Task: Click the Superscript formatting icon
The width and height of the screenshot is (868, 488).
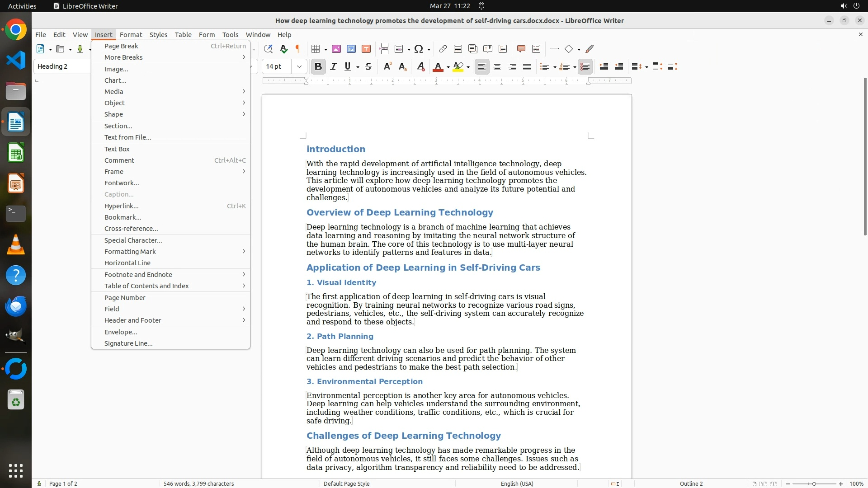Action: pos(387,66)
